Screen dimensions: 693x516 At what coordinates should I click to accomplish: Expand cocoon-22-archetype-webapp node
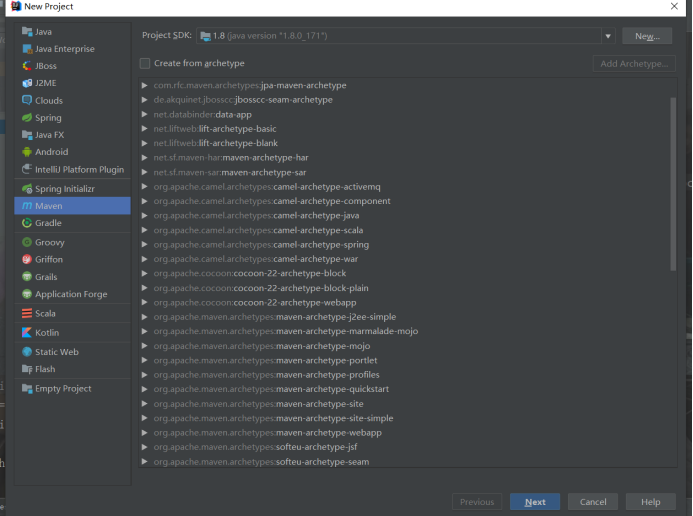[145, 302]
